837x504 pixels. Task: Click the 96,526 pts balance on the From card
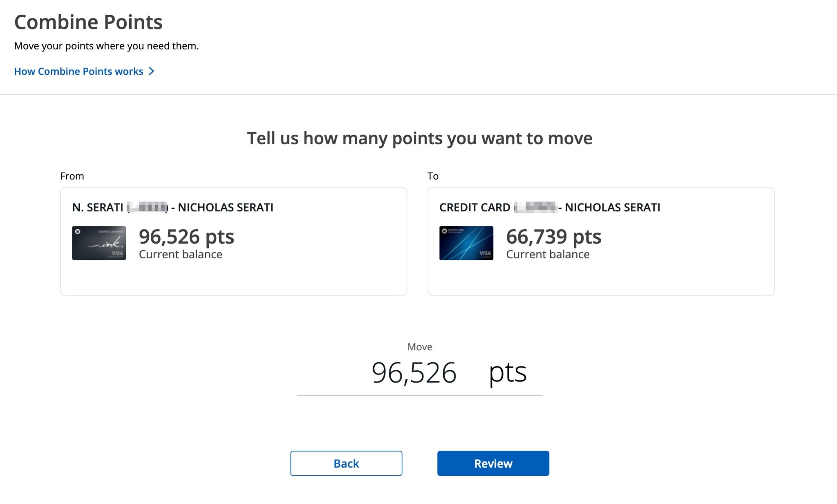[x=187, y=236]
